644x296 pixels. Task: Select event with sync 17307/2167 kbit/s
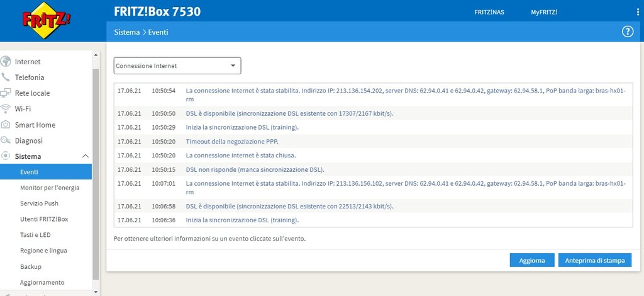click(373, 113)
